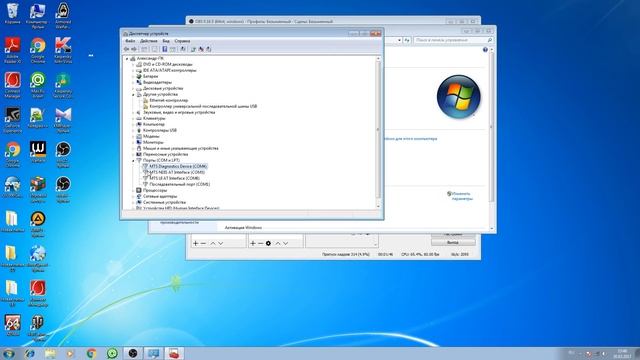Open the AIMP desktop shortcut
Viewport: 640px width, 360px height.
click(x=38, y=224)
